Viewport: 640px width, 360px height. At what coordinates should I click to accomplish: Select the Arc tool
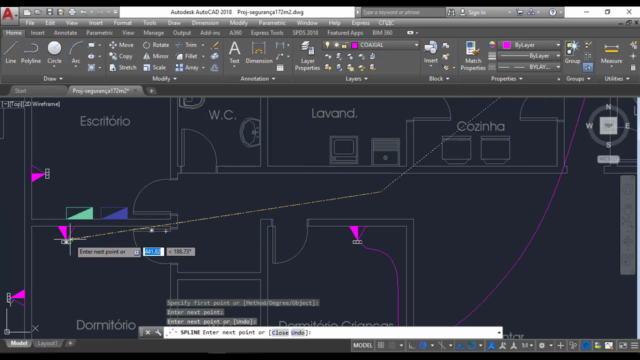[76, 52]
